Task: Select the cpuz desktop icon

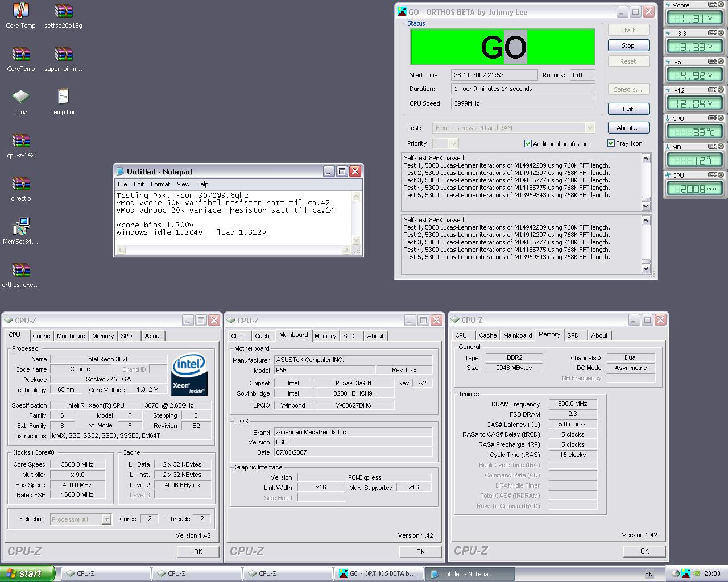Action: point(20,102)
